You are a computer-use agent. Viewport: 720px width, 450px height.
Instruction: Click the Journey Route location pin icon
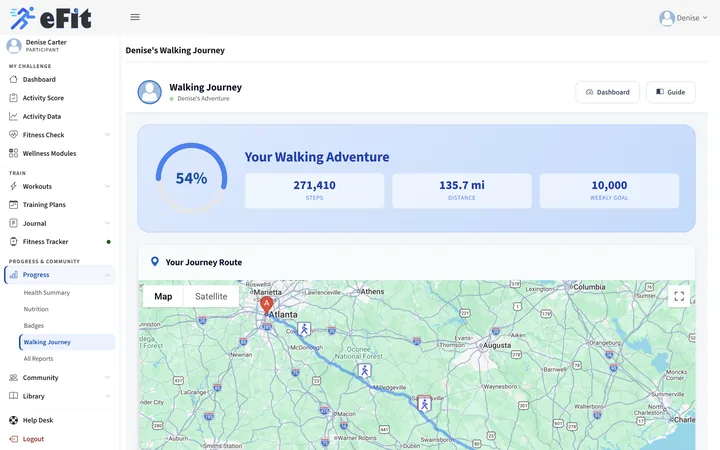point(155,262)
